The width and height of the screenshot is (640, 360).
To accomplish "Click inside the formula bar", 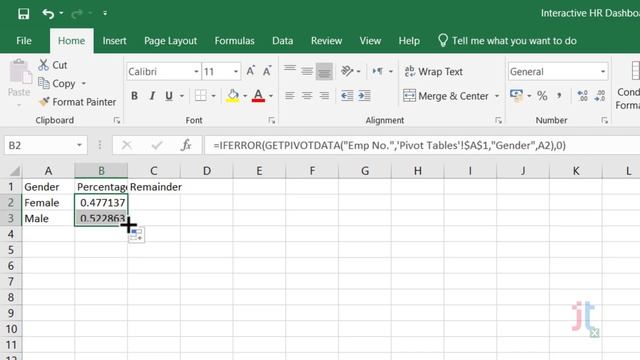I will [422, 145].
